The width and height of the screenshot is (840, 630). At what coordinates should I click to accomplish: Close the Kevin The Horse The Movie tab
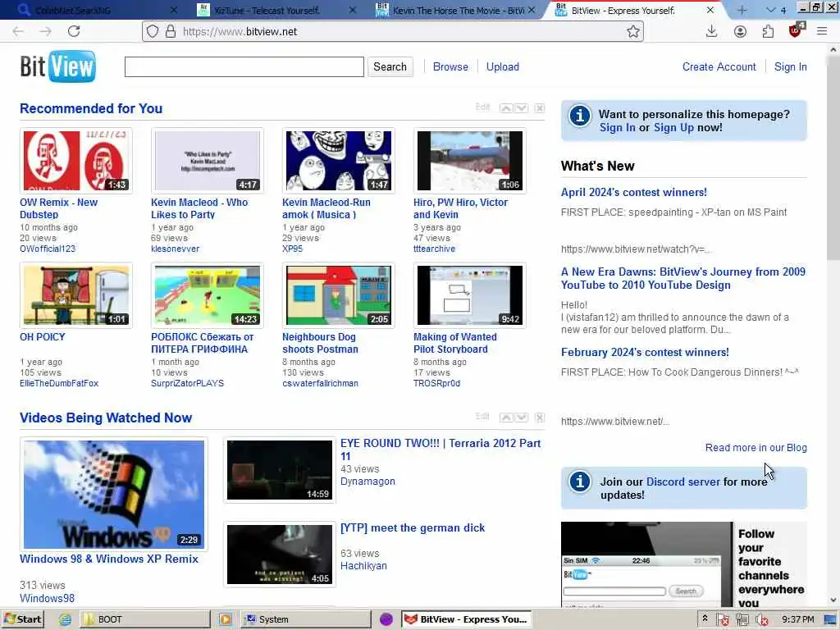click(531, 10)
